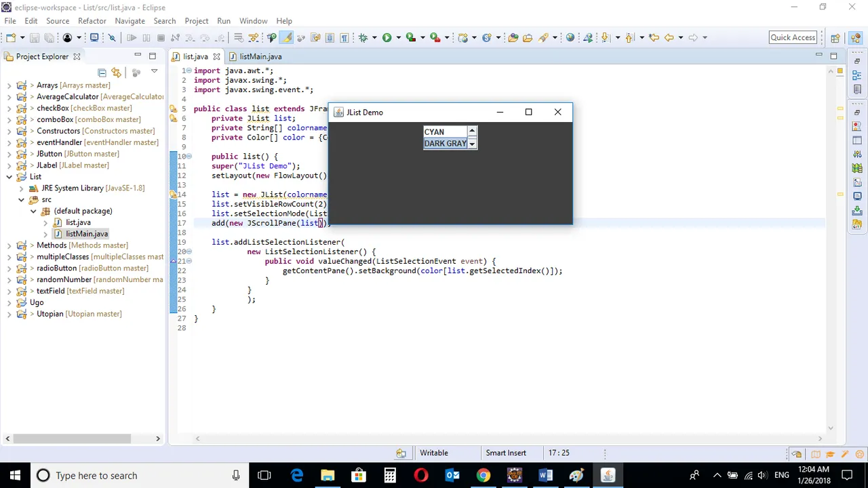Click the Debug bug icon
The image size is (868, 488).
363,37
